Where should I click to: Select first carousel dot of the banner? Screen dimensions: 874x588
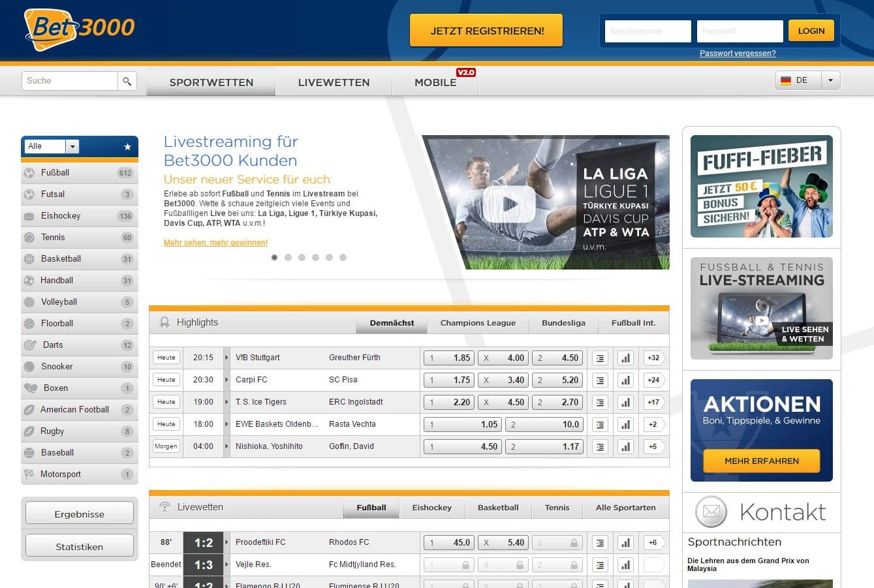274,257
